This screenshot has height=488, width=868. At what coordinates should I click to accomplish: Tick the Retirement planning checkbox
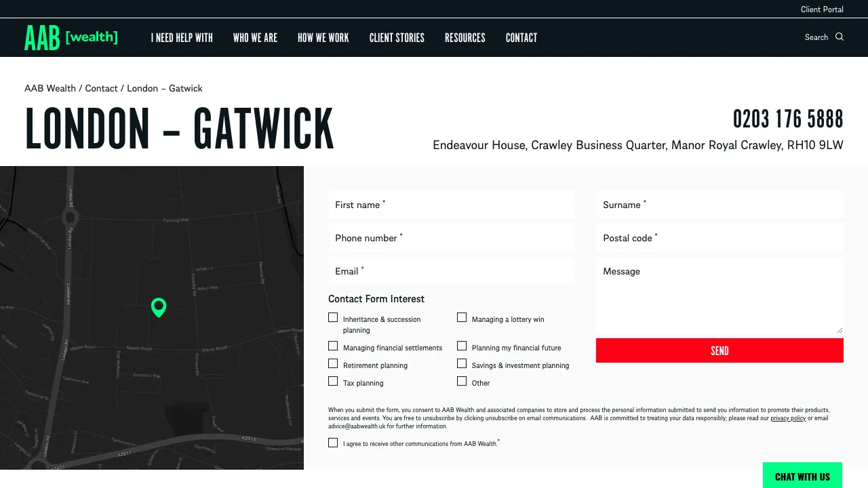[333, 364]
